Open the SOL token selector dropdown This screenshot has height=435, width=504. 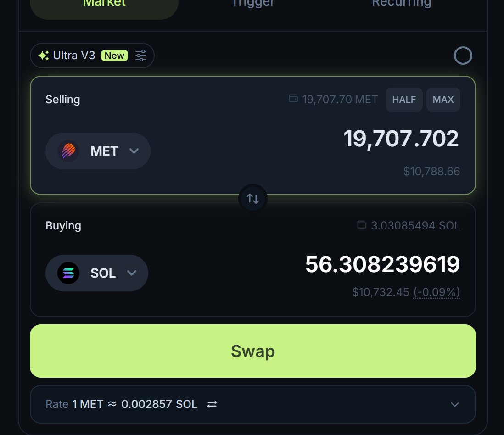[132, 273]
